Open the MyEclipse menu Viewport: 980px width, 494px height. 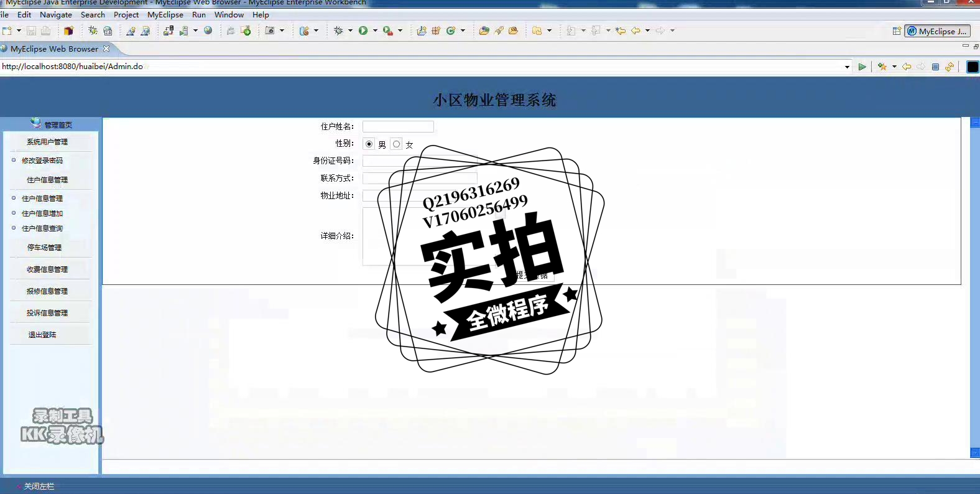[x=165, y=15]
